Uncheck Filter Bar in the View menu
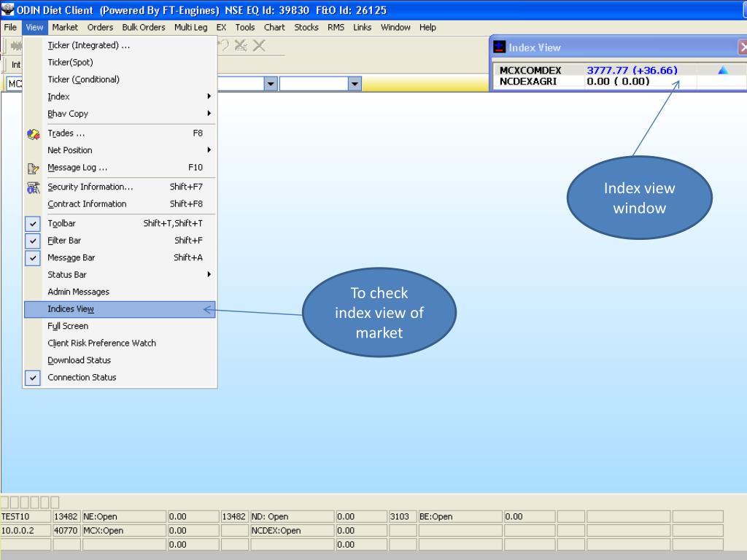Screen dimensions: 747x560 pyautogui.click(x=33, y=241)
